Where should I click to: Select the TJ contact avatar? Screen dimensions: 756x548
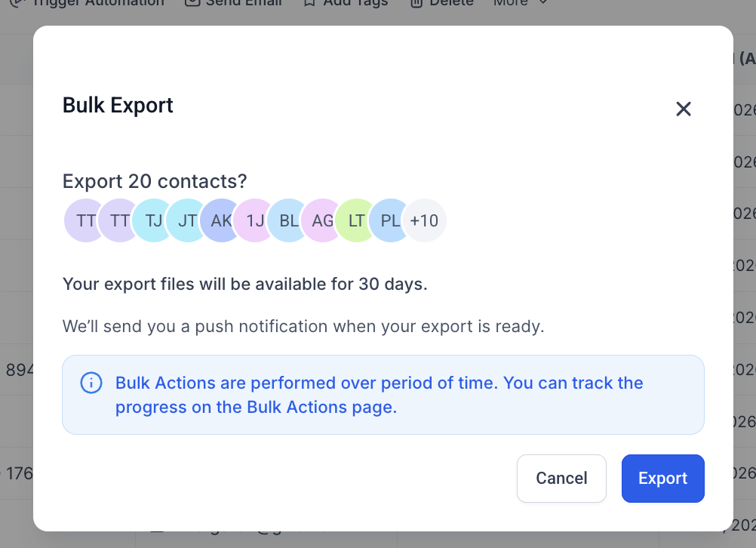[152, 220]
